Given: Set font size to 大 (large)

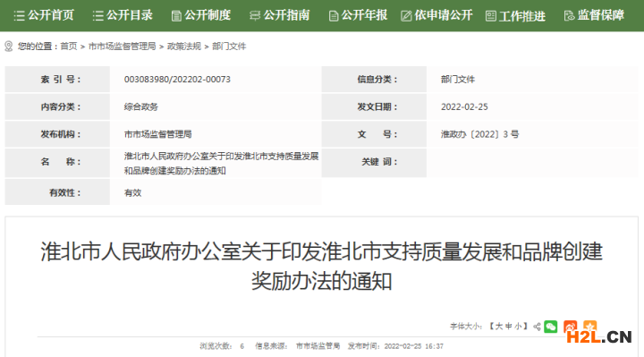Looking at the screenshot, I should [498, 327].
